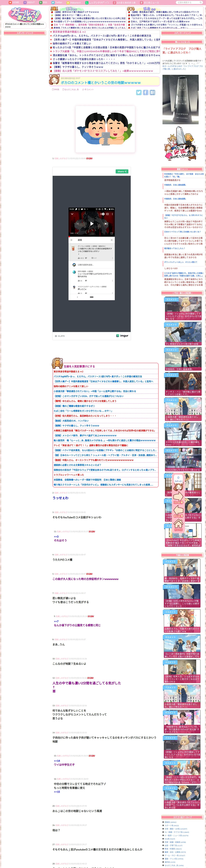The height and width of the screenshot is (868, 206).
Task: Click the video progress red scrubber dot
Action: (x=69, y=236)
